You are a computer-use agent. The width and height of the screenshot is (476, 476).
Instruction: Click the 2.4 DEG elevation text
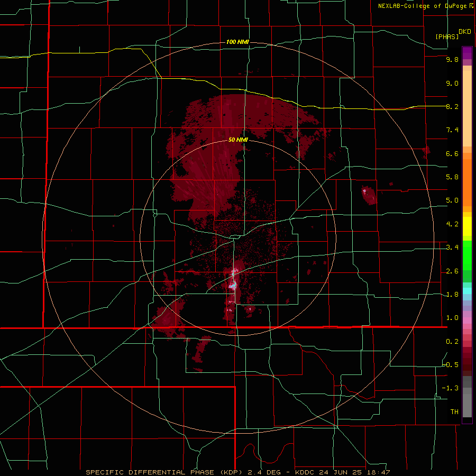tap(264, 472)
